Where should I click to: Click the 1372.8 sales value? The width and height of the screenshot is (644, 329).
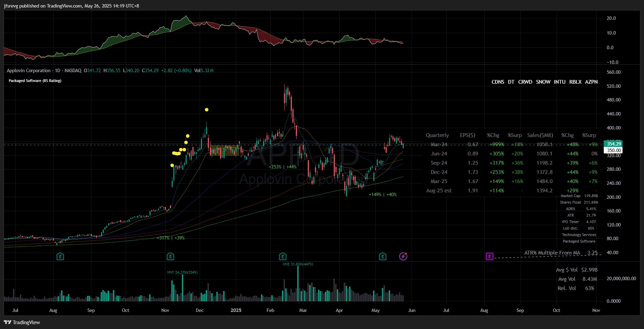coord(544,172)
